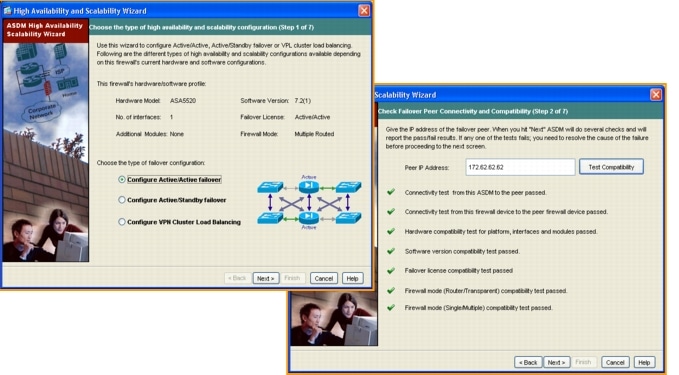The image size is (679, 375).
Task: Select Configure Active/Standby failover option
Action: coord(122,200)
